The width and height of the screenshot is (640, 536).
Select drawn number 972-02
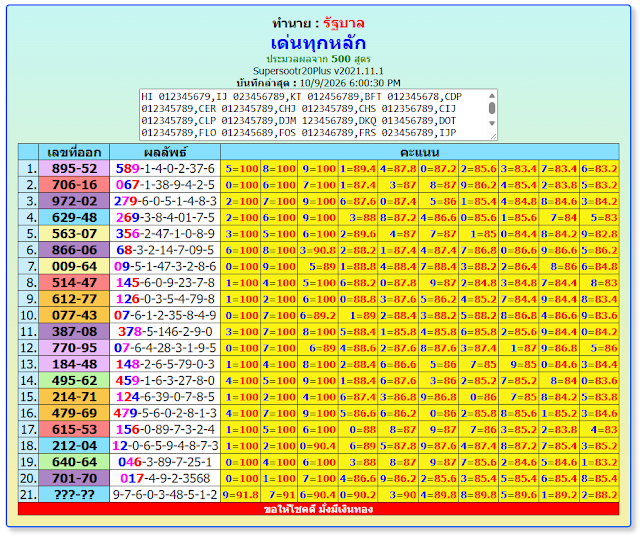[x=74, y=201]
